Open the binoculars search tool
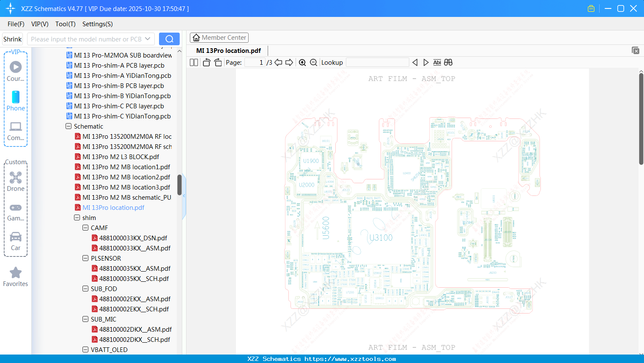Screen dimensions: 644x363 coord(448,62)
